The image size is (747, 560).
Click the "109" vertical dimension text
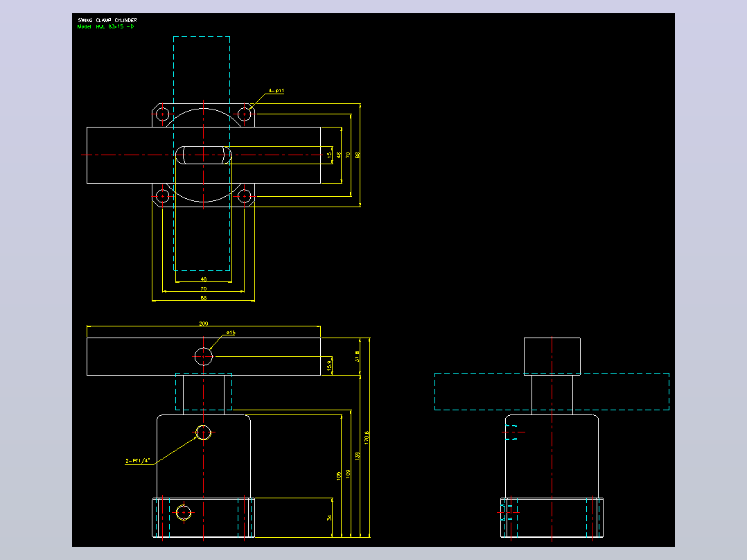(x=348, y=474)
